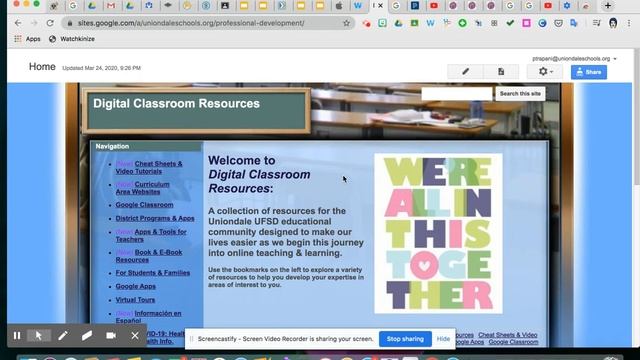This screenshot has width=640, height=360.
Task: Bookmark this page with the star icon
Action: pos(347,23)
